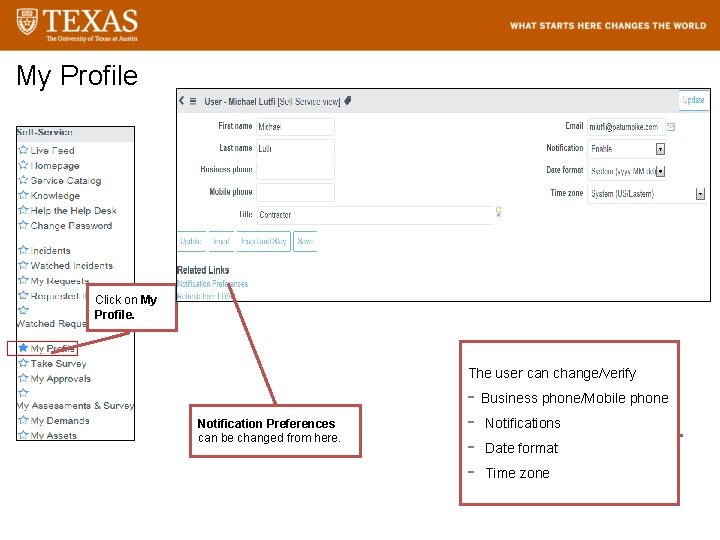Click the lightbulb icon beside Title field

499,212
